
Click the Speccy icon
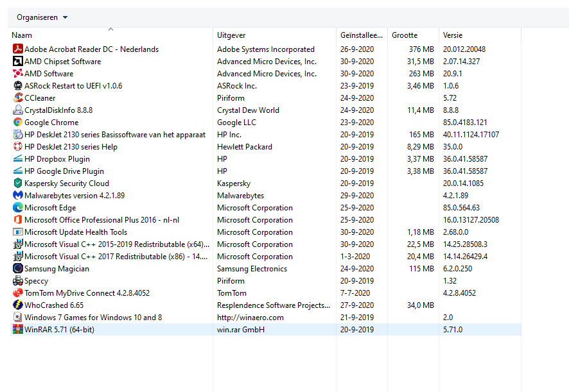[18, 280]
